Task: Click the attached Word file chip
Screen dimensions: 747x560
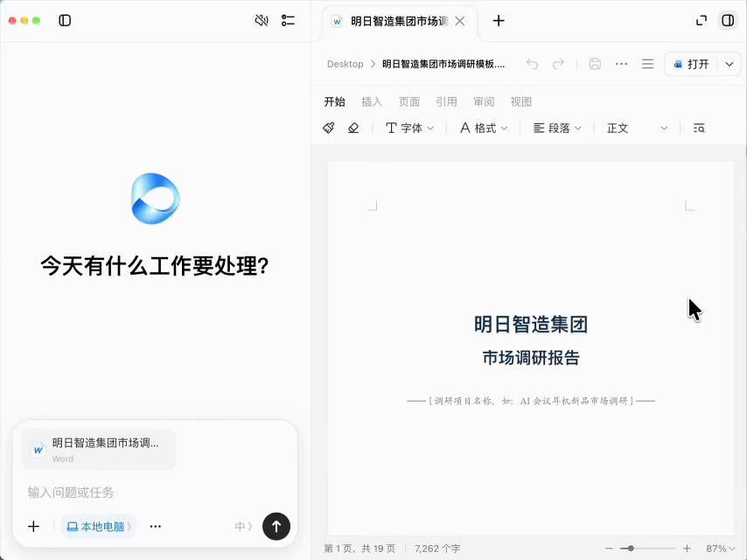Action: point(99,450)
